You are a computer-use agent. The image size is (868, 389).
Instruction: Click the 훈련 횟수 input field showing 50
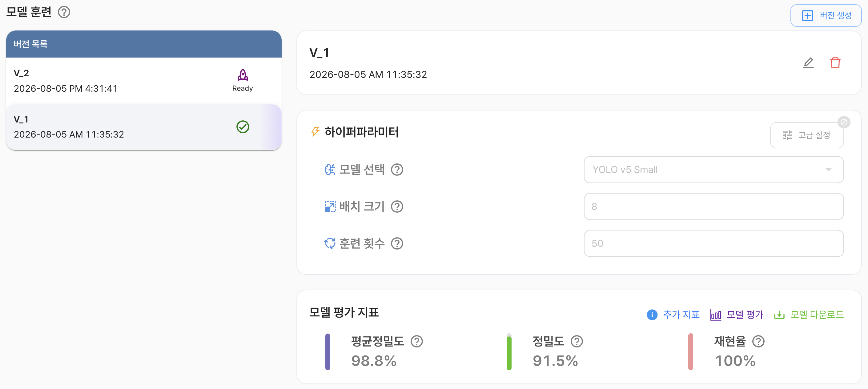click(713, 243)
